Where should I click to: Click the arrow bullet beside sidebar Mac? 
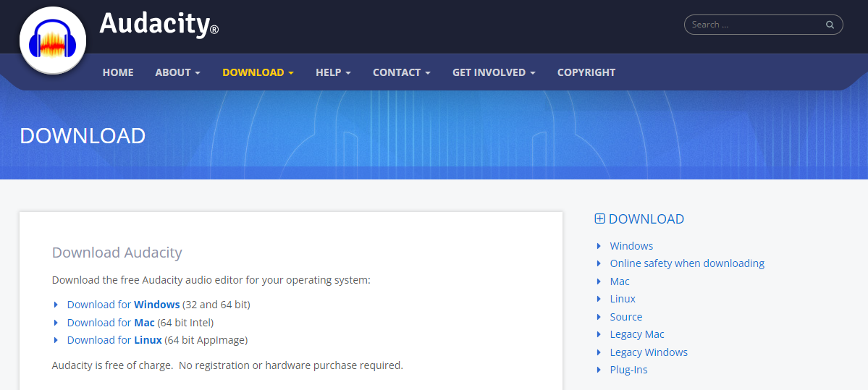click(599, 281)
